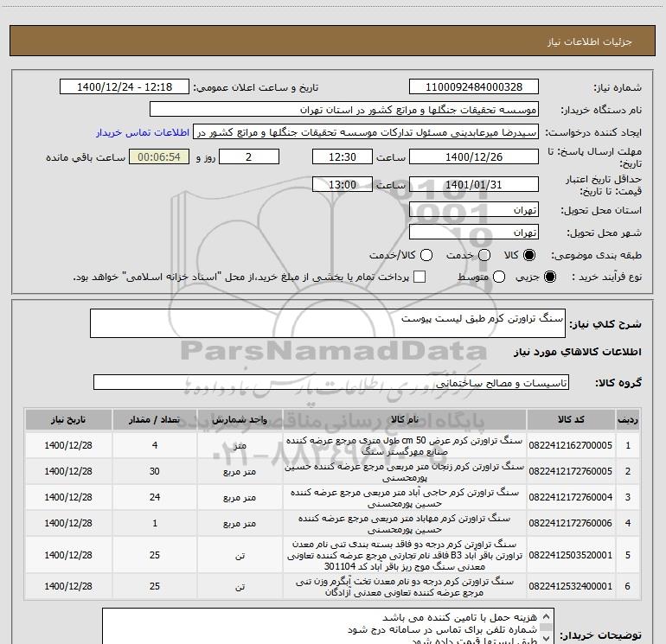Select the خدمت radio button
Viewport: 666px width, 644px height.
484,255
